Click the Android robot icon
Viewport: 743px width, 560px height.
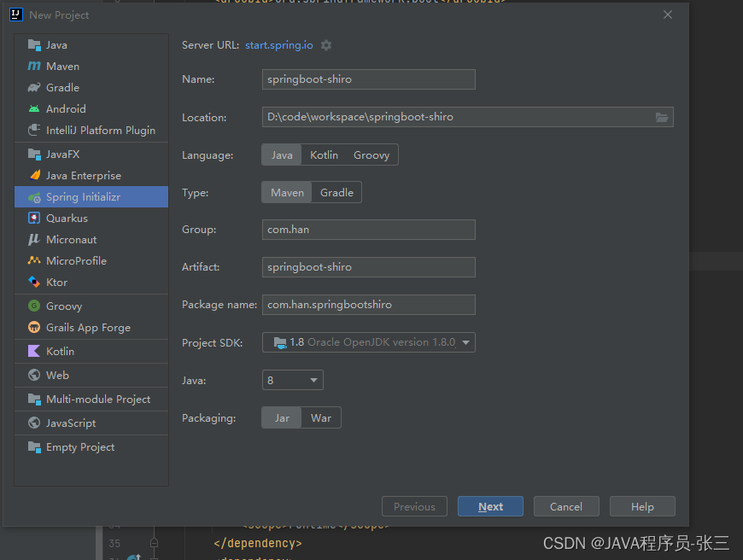pos(34,109)
